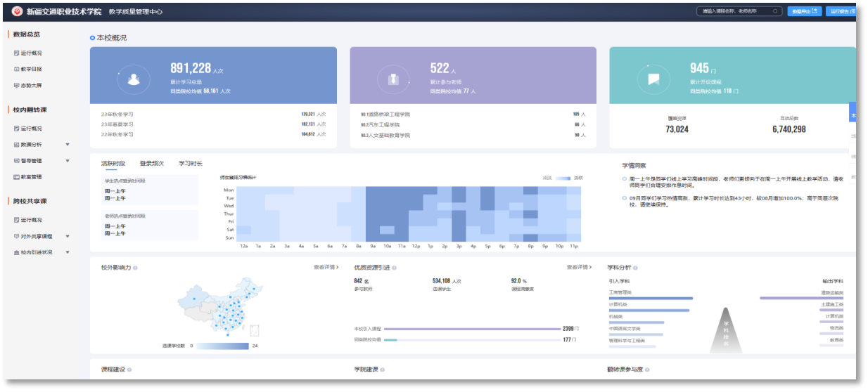Click the 跨校共享课 section header
The image size is (868, 392).
coord(30,201)
